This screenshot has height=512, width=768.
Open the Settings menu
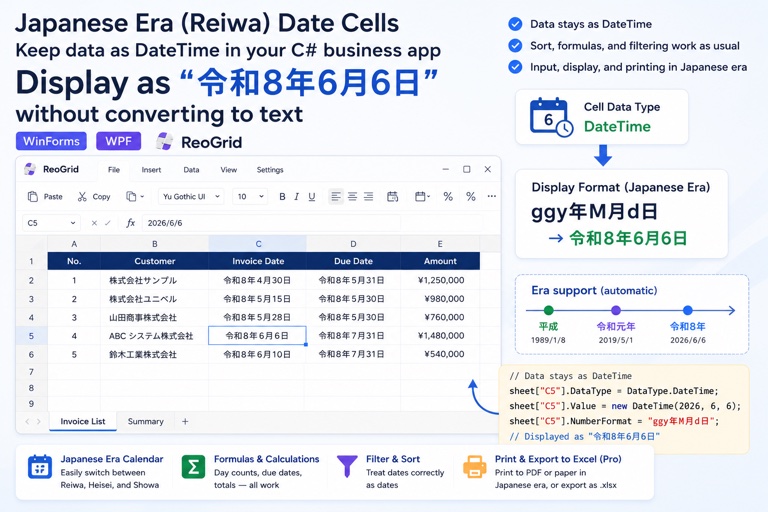click(270, 170)
